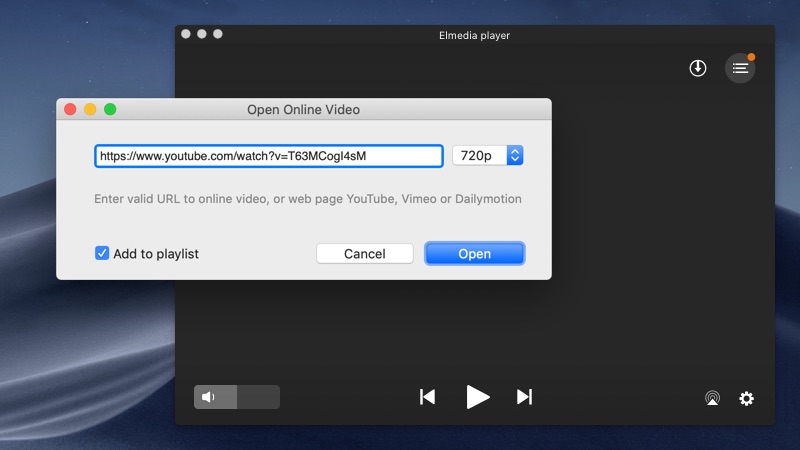Screen dimensions: 800x450
Task: Click the Cancel button
Action: [x=365, y=254]
